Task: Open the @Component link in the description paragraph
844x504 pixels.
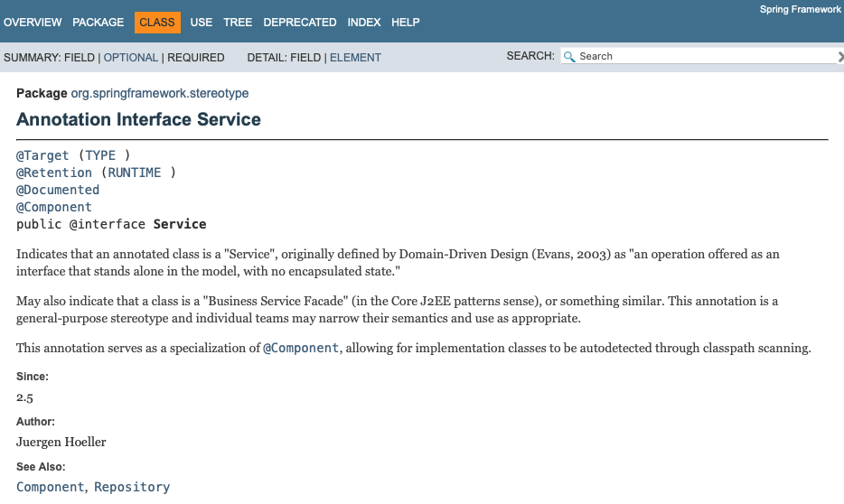Action: [301, 348]
